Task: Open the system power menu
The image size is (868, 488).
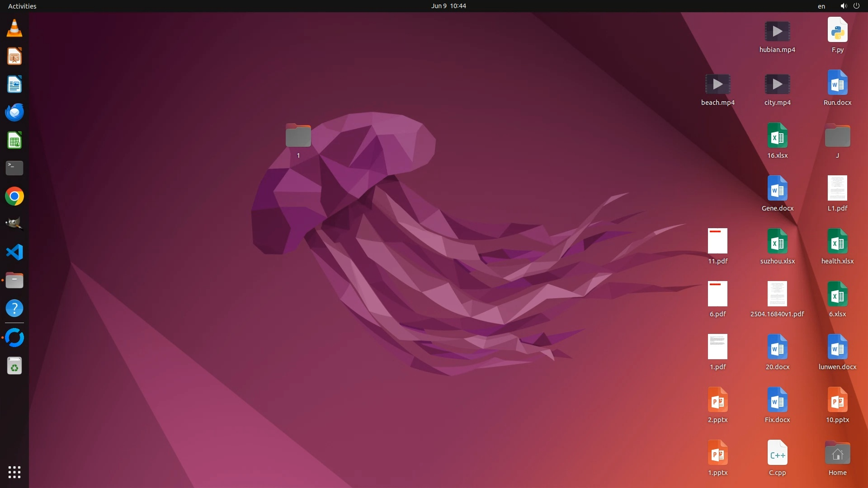Action: click(x=856, y=6)
